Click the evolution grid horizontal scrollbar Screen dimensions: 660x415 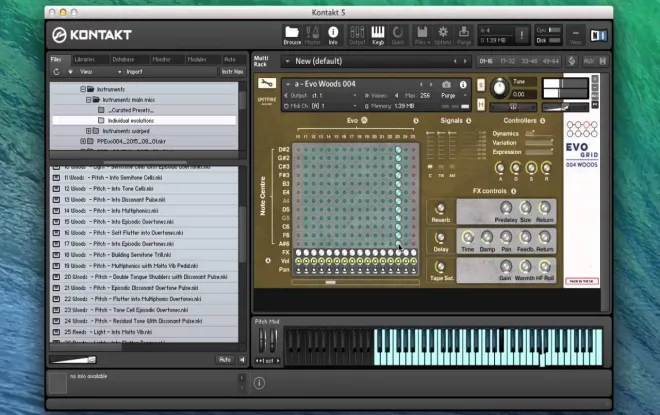[x=356, y=282]
